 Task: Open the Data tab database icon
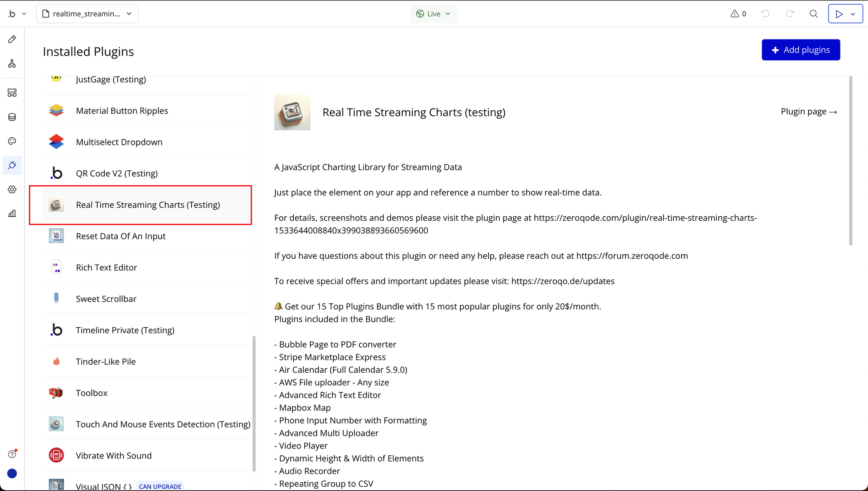[x=12, y=117]
